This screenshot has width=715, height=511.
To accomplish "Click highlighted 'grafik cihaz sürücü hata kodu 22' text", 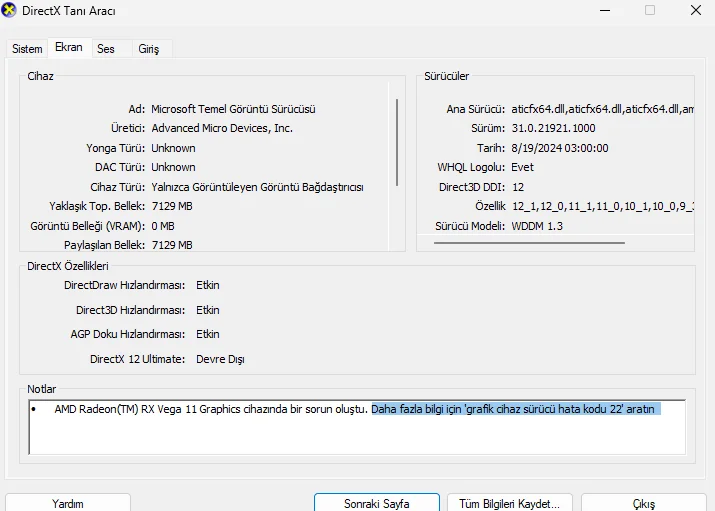I will (544, 409).
